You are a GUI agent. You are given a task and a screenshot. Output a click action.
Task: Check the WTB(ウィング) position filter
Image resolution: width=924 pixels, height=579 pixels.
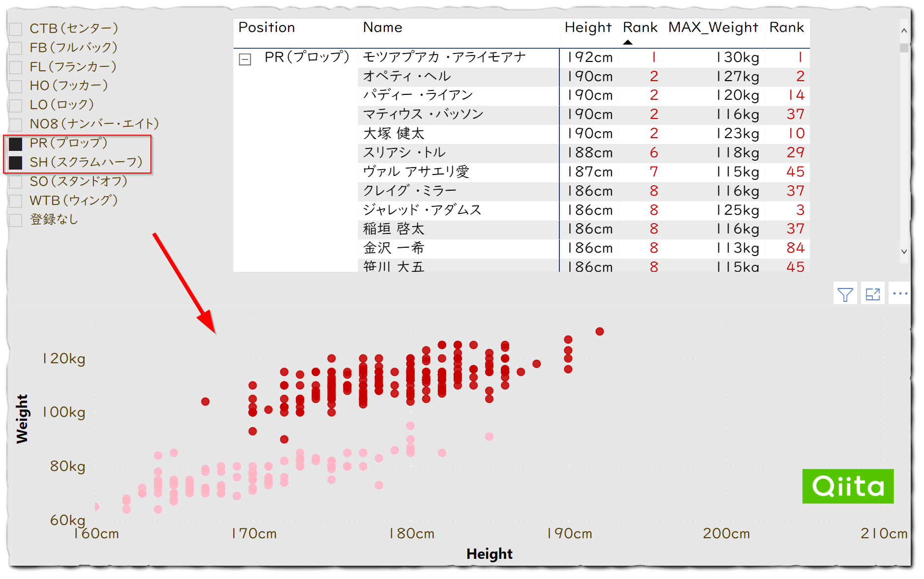pyautogui.click(x=16, y=201)
